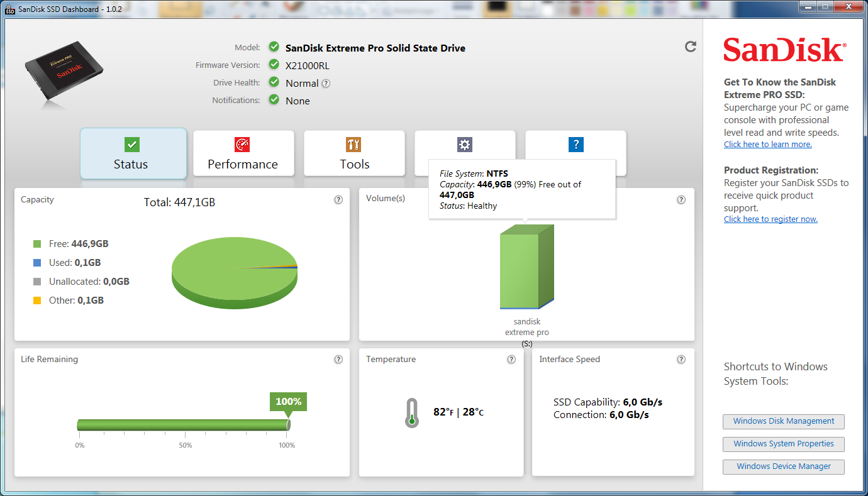Refresh the drive information
Viewport: 868px width, 496px height.
691,47
